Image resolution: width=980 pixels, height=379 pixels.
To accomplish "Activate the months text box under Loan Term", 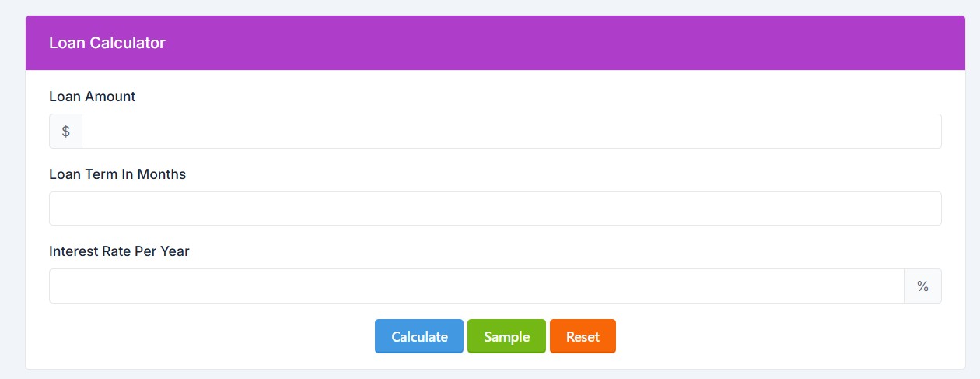I will (495, 209).
